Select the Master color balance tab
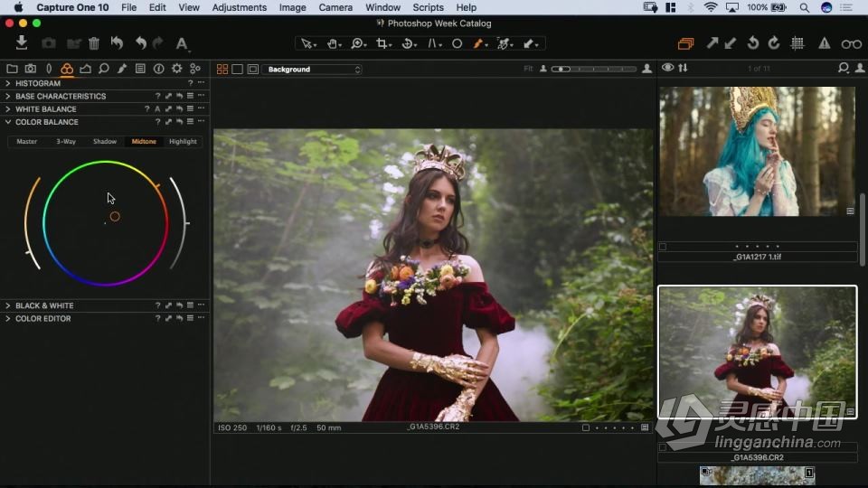868x488 pixels. 26,142
